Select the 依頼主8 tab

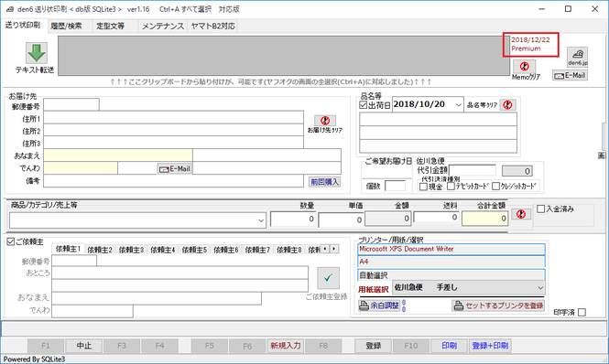[x=289, y=250]
